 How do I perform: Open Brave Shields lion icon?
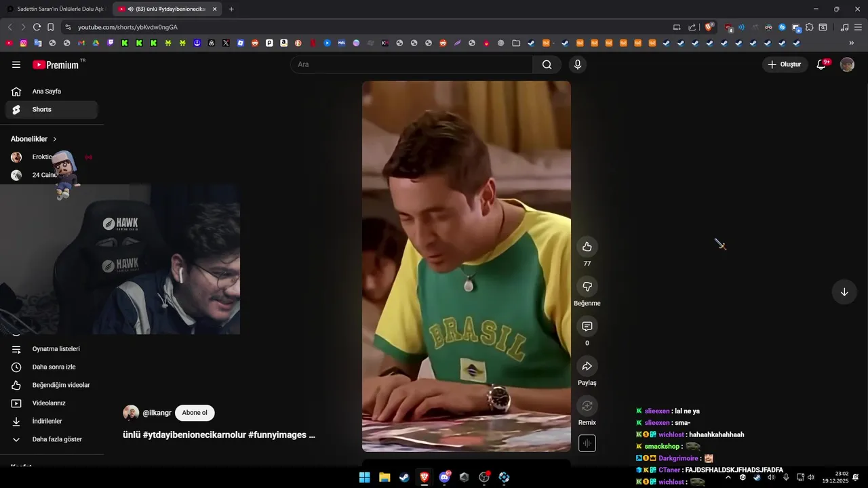tap(709, 27)
